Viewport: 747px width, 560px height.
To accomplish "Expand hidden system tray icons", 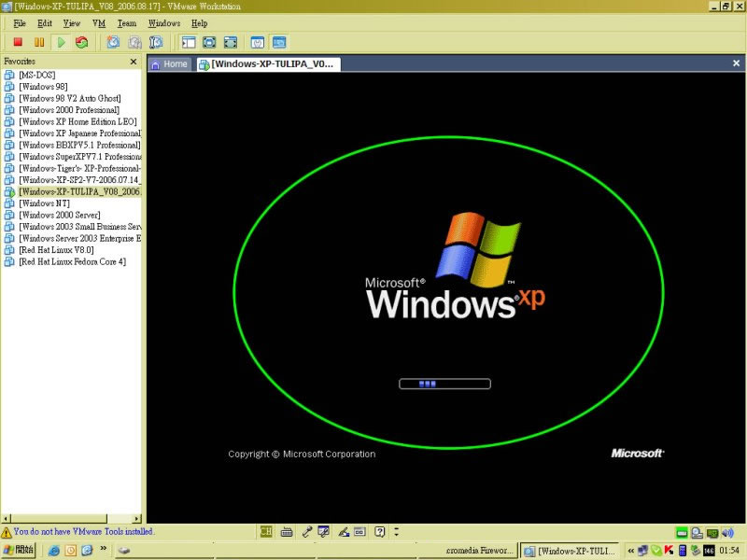I will pyautogui.click(x=631, y=551).
